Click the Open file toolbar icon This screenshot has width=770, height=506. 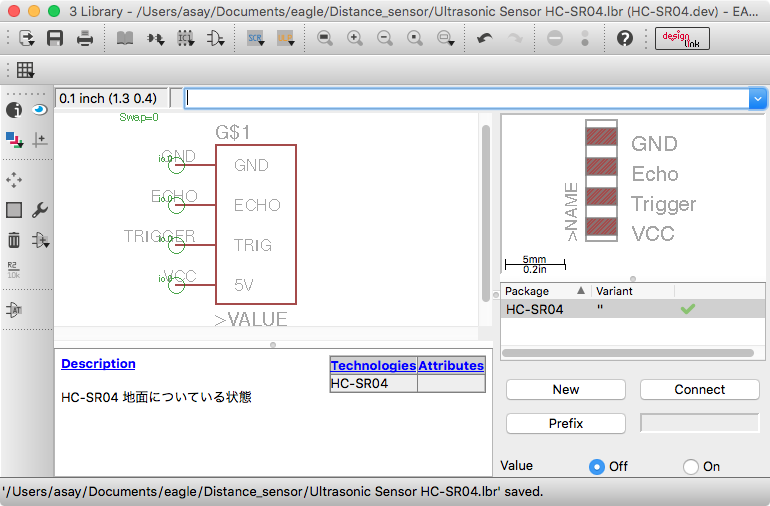point(26,38)
